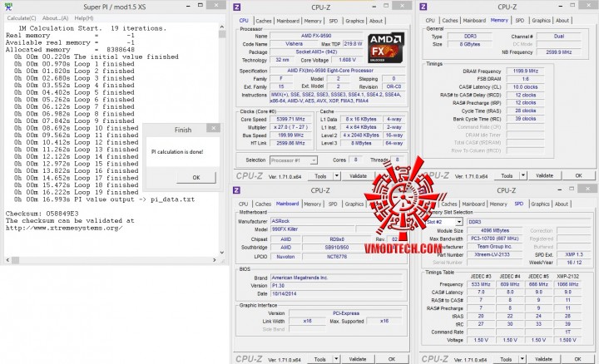The height and width of the screenshot is (364, 599).
Task: Click the Core Speed value 5399.71 MHz
Action: click(290, 120)
